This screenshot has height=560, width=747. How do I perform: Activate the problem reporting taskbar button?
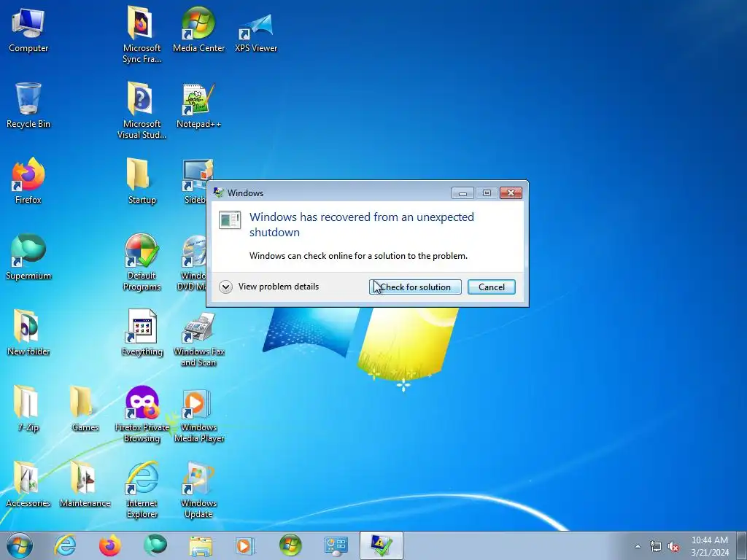tap(381, 545)
